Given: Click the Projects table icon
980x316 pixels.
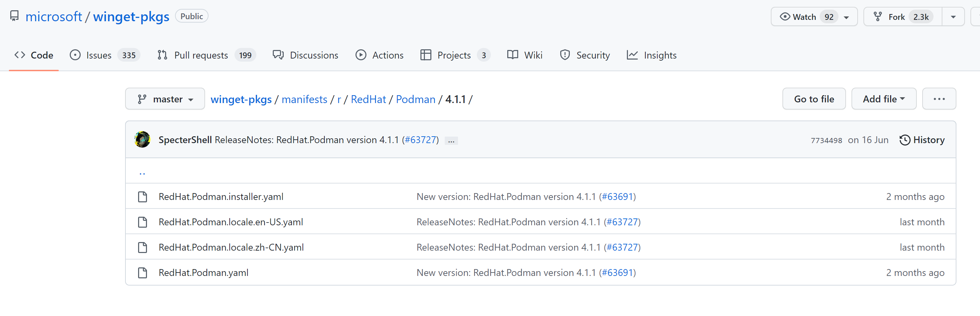Looking at the screenshot, I should point(426,55).
